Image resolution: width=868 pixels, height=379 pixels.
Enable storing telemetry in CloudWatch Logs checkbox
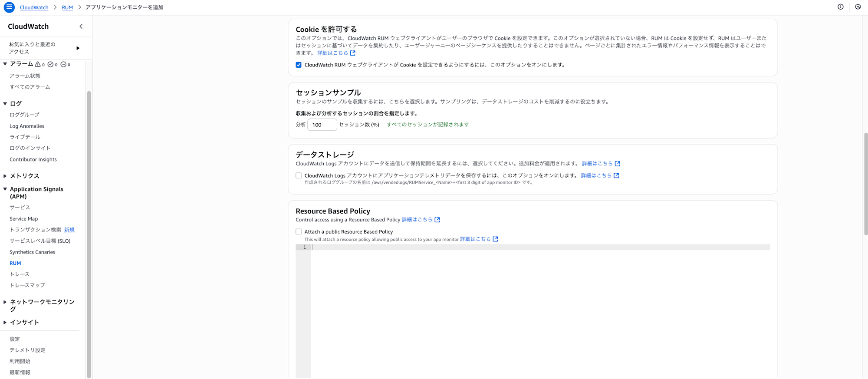pyautogui.click(x=299, y=175)
